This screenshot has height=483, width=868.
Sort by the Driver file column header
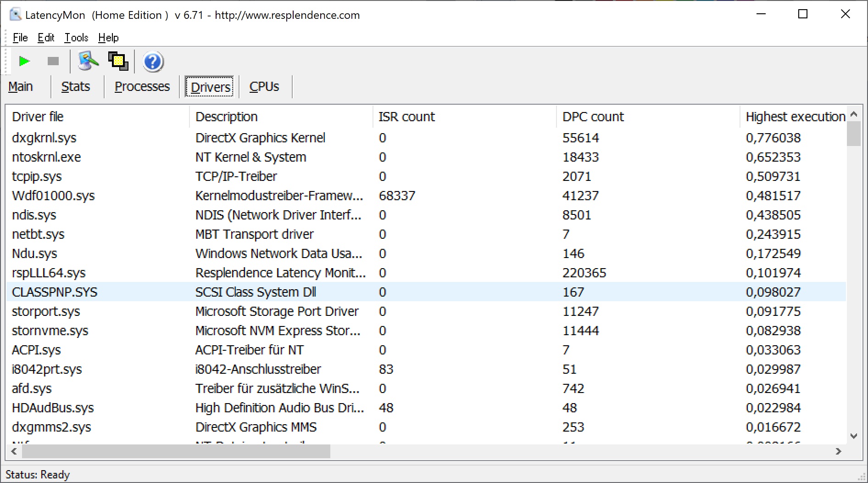point(38,117)
